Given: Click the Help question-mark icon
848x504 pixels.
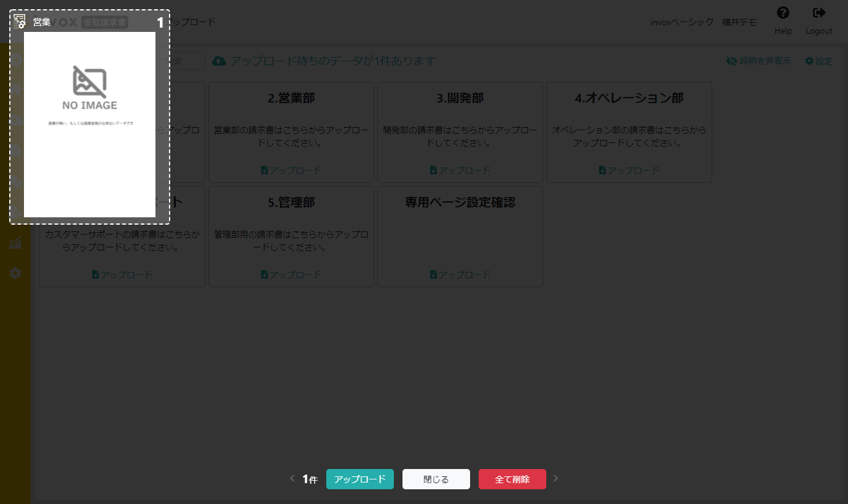Looking at the screenshot, I should point(783,12).
